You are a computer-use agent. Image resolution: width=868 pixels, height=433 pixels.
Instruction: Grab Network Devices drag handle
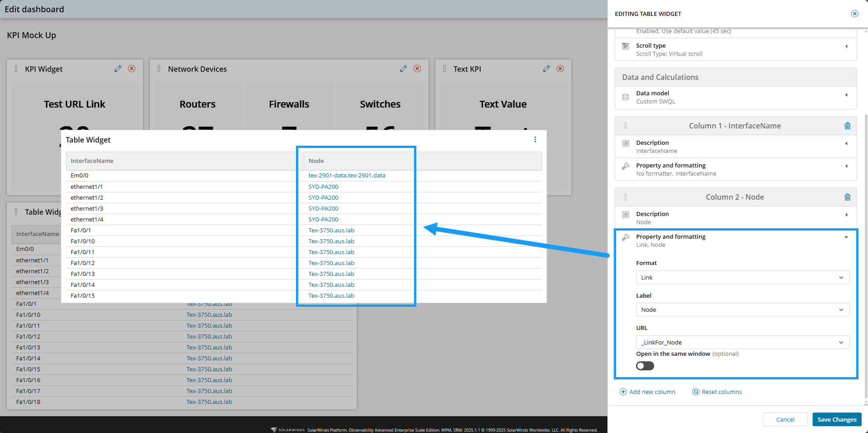pos(159,69)
